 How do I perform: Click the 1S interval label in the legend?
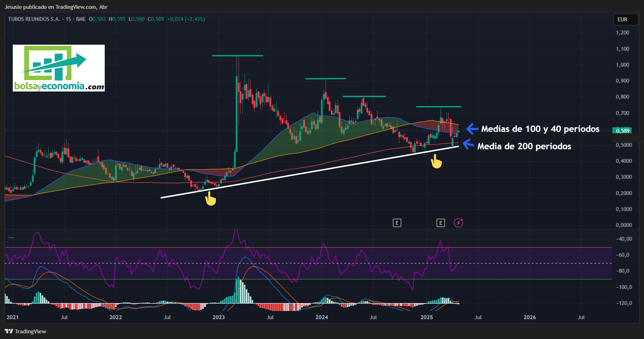point(68,19)
